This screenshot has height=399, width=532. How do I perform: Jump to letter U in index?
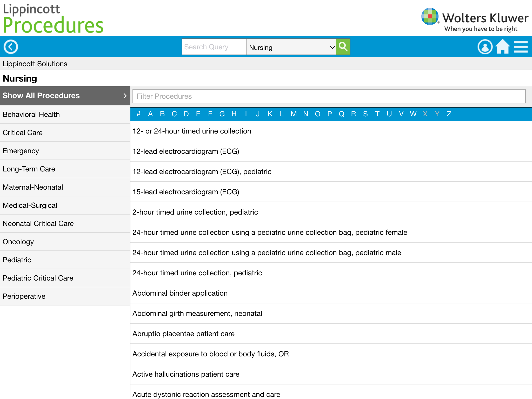(389, 114)
